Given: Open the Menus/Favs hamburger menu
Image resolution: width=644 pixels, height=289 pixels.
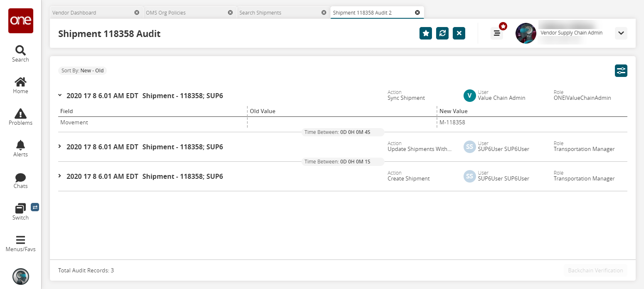Looking at the screenshot, I should click(20, 243).
